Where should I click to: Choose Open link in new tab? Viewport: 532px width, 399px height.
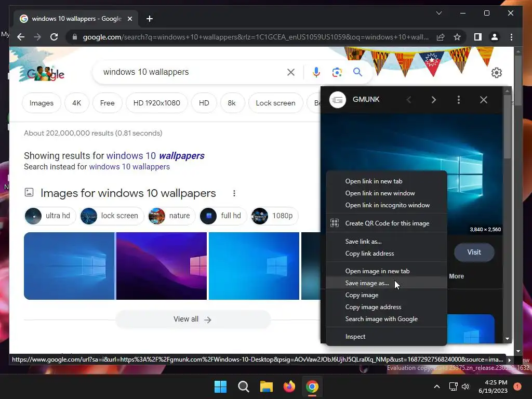point(387,181)
